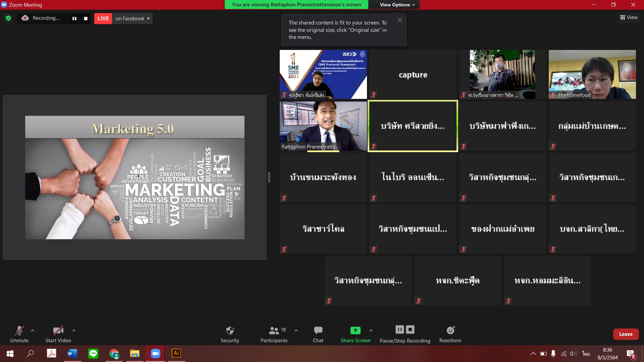Click the divider handle beside the shared screen

[x=269, y=177]
